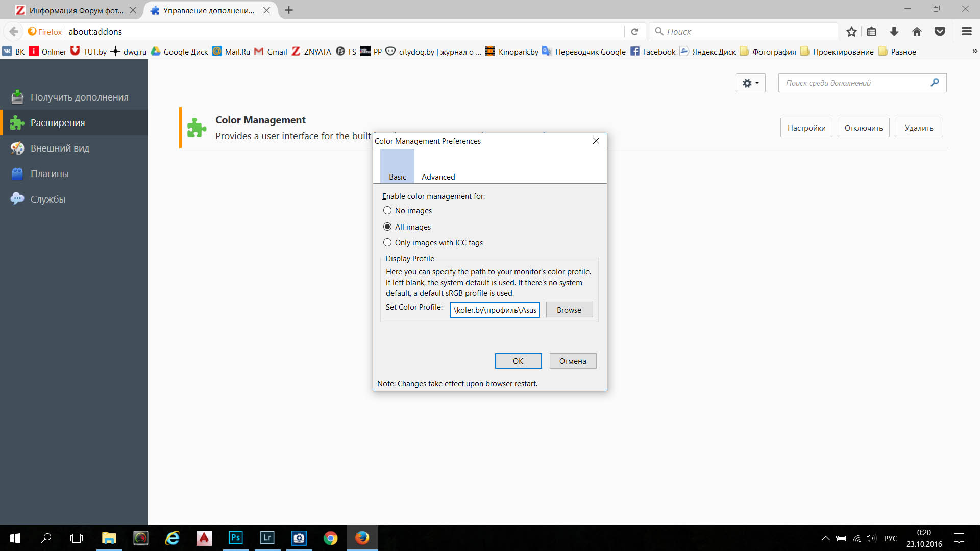This screenshot has width=980, height=551.
Task: Show hidden system tray icons arrow
Action: [x=825, y=538]
